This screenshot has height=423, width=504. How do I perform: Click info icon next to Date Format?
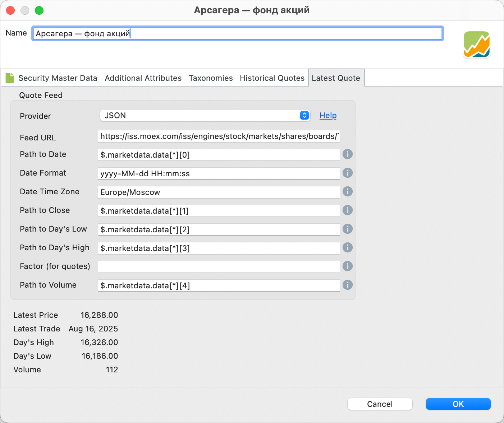coord(347,173)
